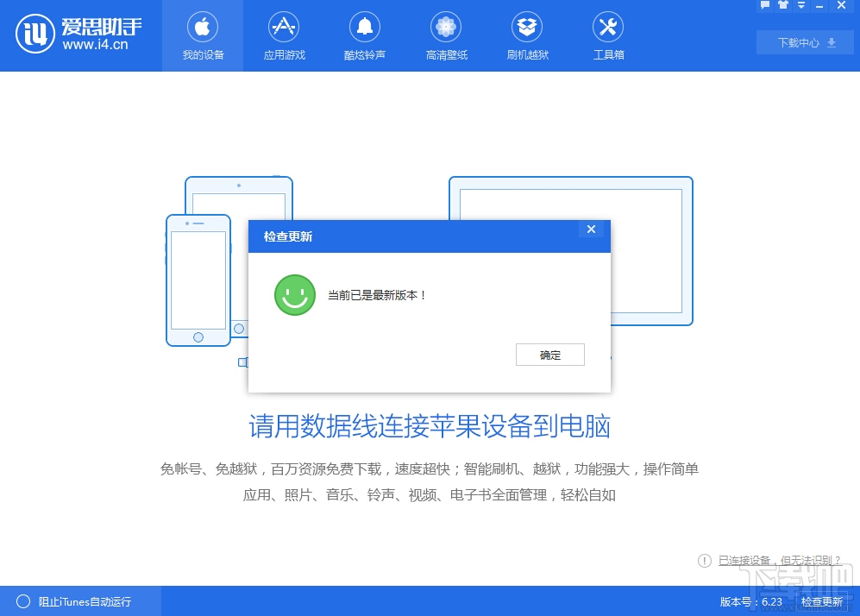860x616 pixels.
Task: Confirm update dialog with 确定 button
Action: coord(549,355)
